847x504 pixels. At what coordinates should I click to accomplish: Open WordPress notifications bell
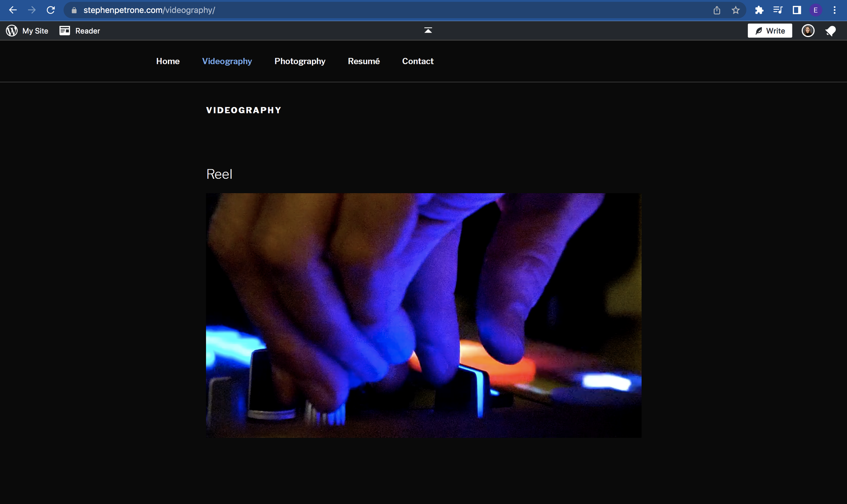(830, 31)
